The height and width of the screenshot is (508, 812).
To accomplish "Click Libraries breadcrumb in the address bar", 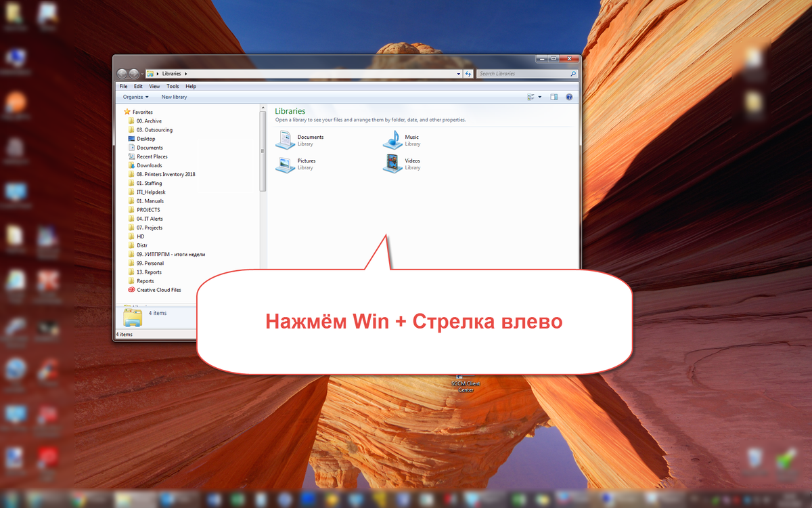I will [x=171, y=73].
